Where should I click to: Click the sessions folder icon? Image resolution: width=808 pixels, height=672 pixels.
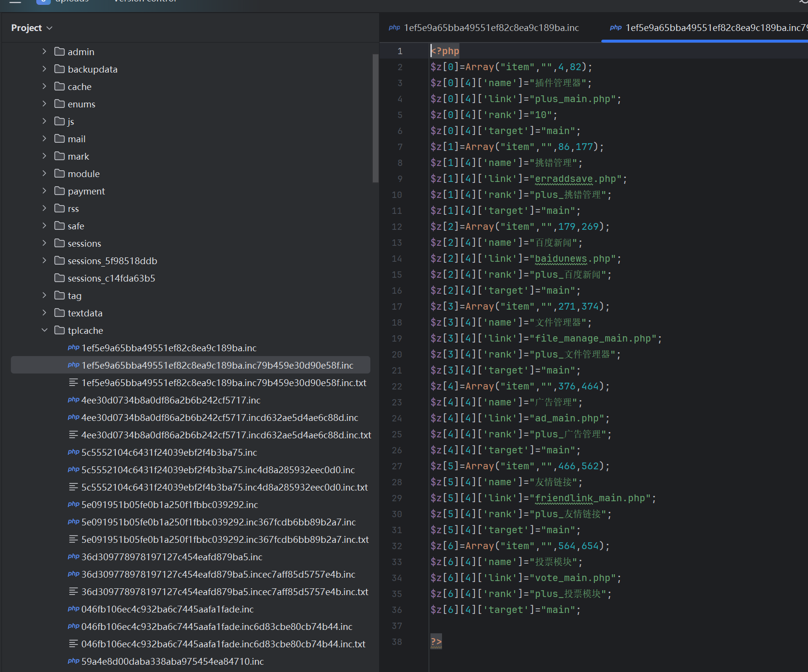click(60, 243)
